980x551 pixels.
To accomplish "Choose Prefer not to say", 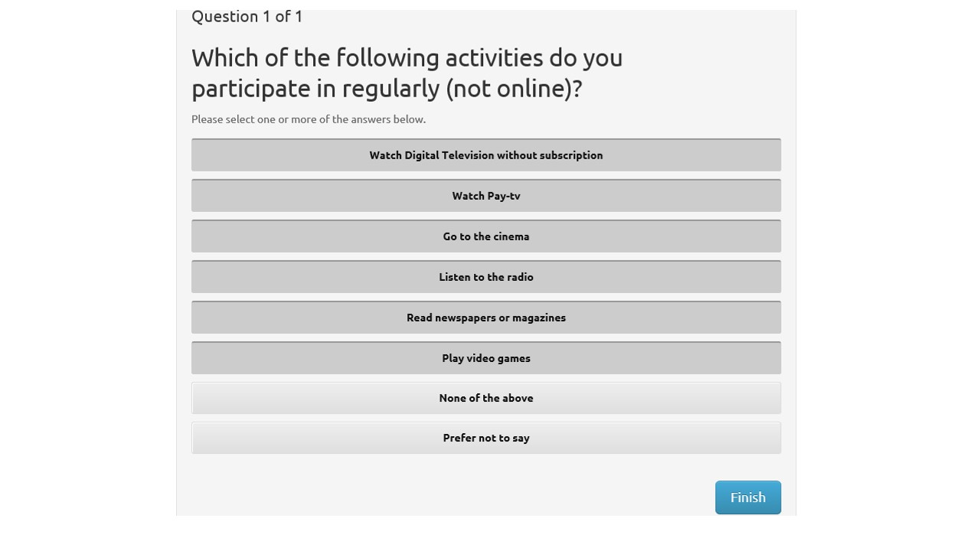I will (485, 438).
